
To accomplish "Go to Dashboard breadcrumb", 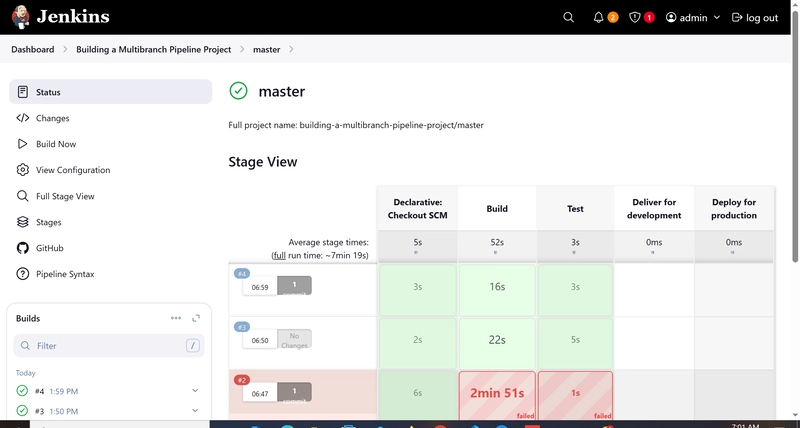I will coord(33,49).
